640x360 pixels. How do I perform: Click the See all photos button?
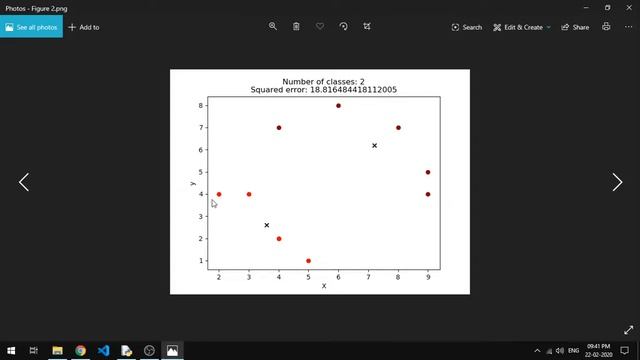click(x=31, y=27)
